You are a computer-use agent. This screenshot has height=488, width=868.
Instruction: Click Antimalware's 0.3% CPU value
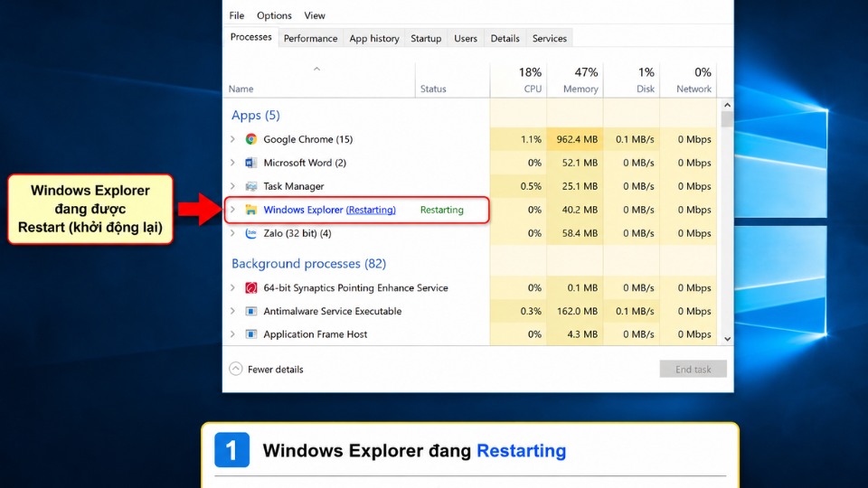click(531, 311)
